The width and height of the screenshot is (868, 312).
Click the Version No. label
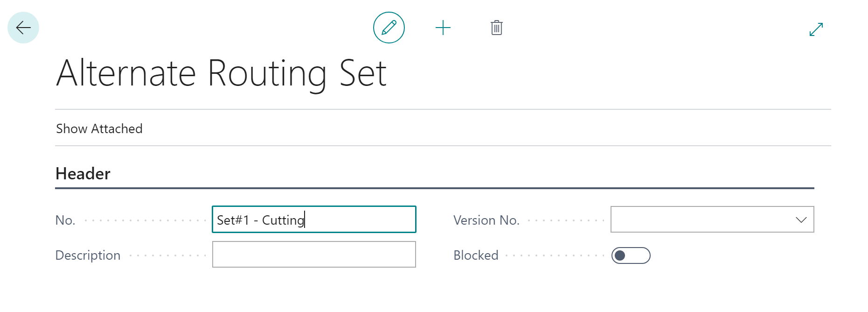click(x=486, y=220)
